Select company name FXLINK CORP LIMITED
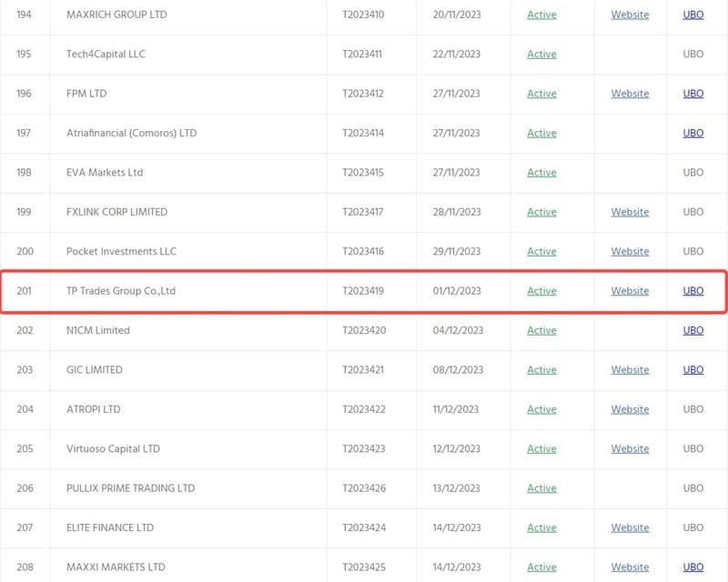 [x=117, y=212]
